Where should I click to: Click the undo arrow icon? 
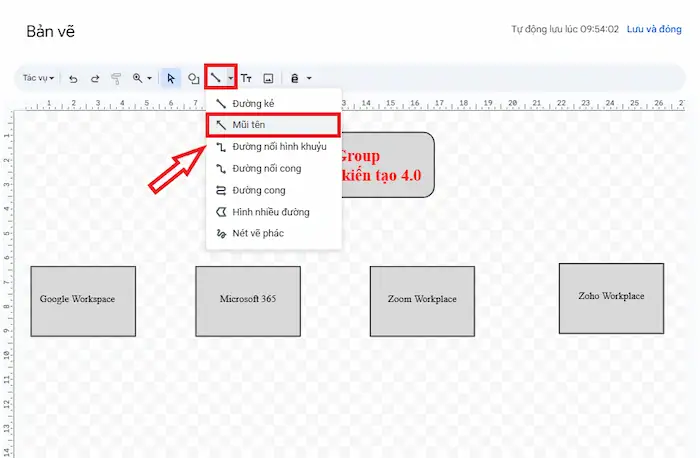pos(73,79)
